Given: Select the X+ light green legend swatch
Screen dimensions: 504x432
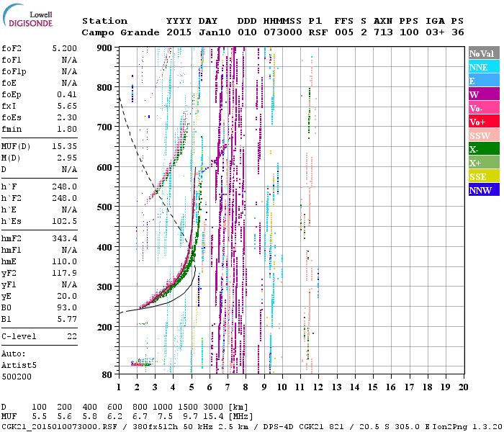Looking at the screenshot, I should (484, 162).
